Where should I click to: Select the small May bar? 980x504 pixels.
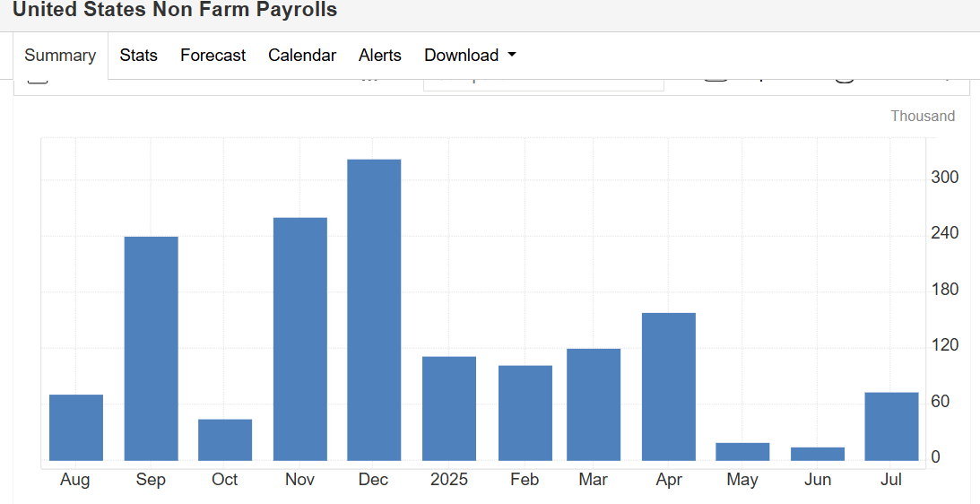[742, 452]
